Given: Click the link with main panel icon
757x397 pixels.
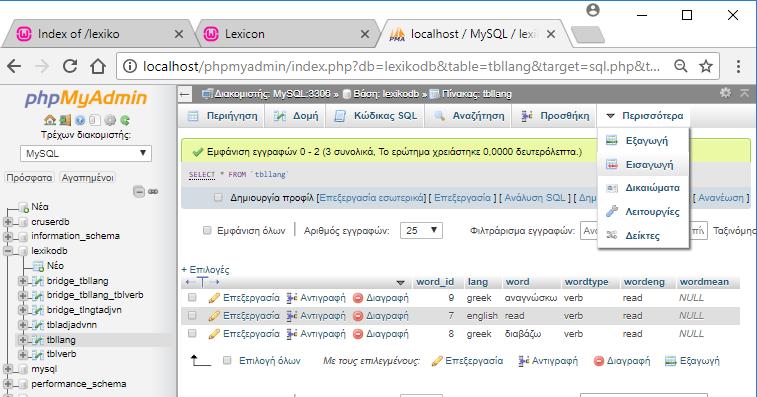Looking at the screenshot, I should [153, 192].
